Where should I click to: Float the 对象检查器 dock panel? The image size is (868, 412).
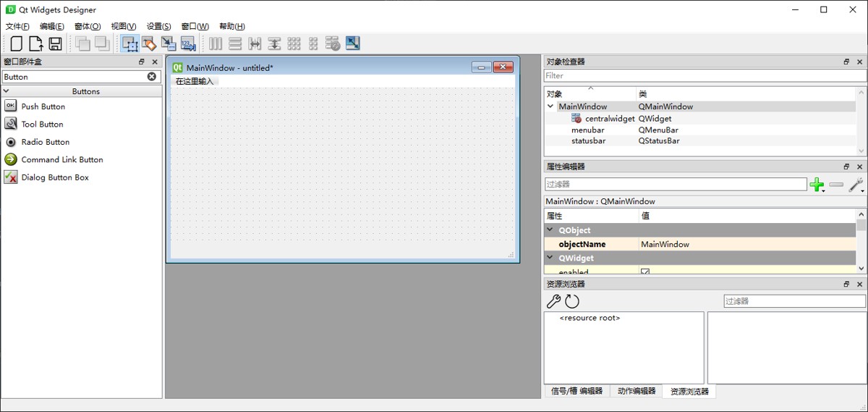coord(846,62)
